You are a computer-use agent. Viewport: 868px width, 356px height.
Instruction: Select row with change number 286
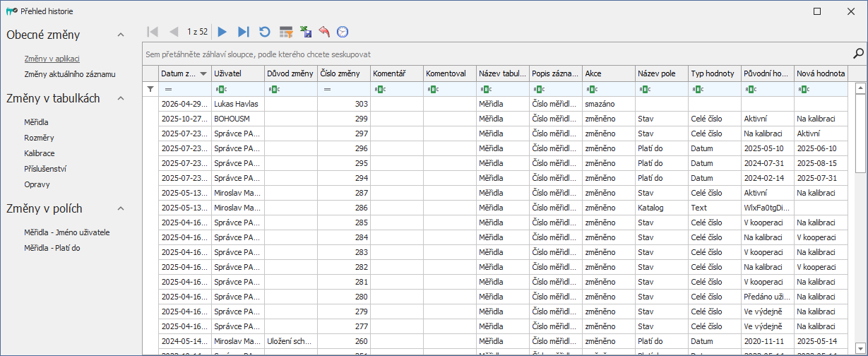[x=494, y=208]
